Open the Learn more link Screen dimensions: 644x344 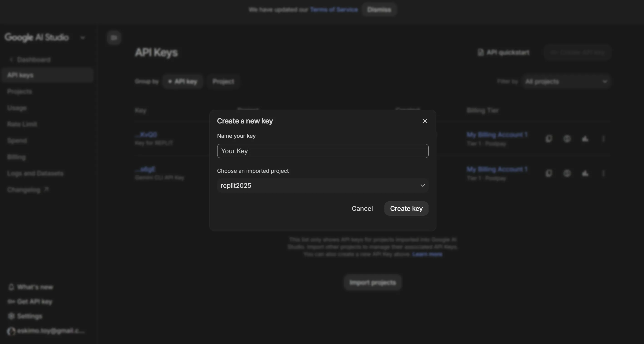(427, 254)
